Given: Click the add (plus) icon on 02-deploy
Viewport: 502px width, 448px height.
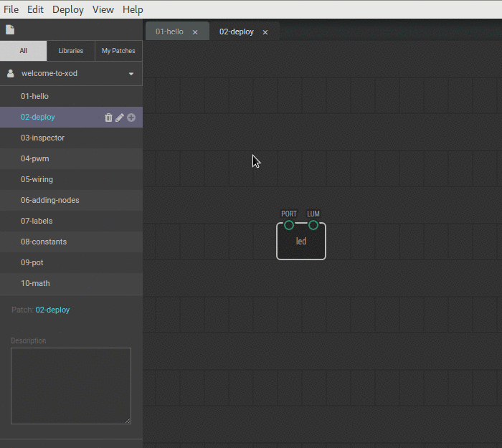Looking at the screenshot, I should tap(131, 118).
